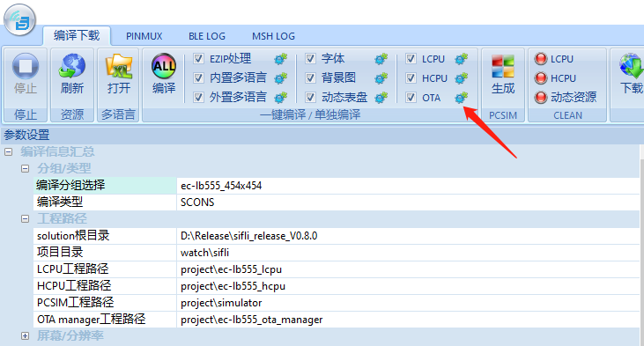Click gear icon next to 外置多语言
This screenshot has width=644, height=346.
[281, 97]
